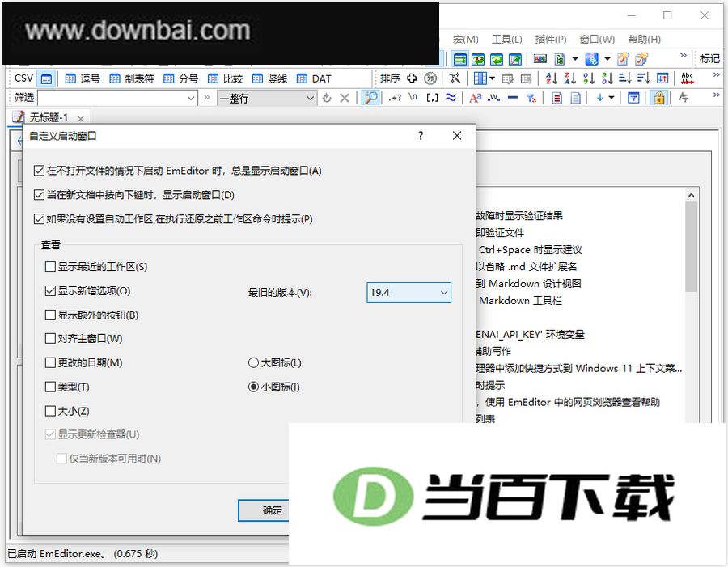728x567 pixels.
Task: Click the no wrap green lines icon
Action: [x=459, y=59]
